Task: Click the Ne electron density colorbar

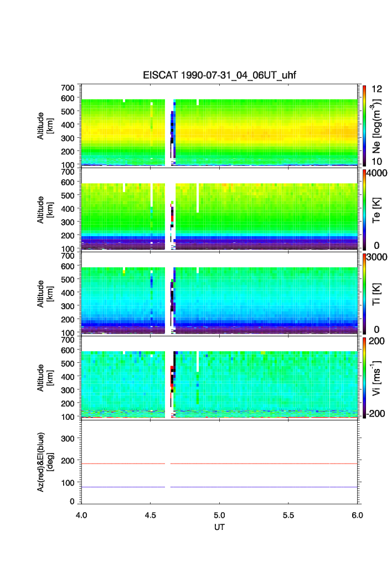Action: (364, 125)
